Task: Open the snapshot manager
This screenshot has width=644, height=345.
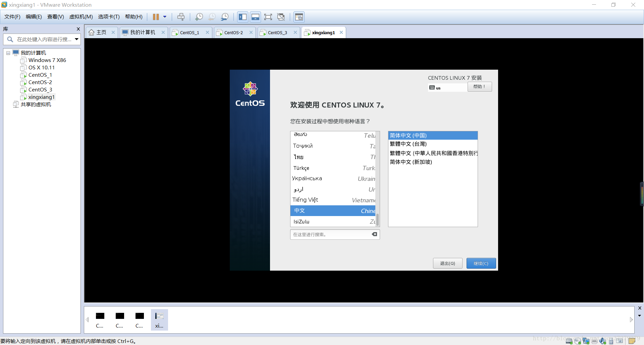Action: (x=225, y=17)
